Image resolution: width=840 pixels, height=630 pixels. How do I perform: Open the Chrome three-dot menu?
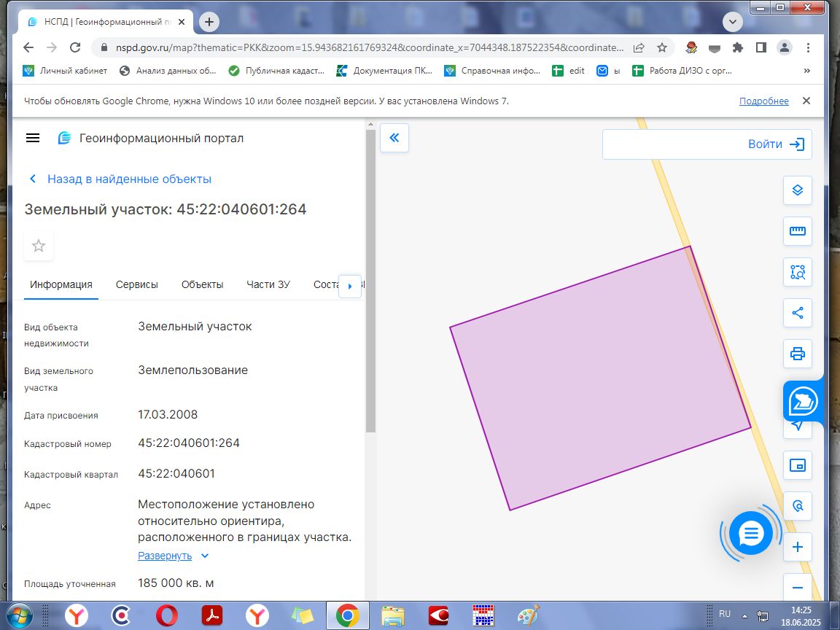click(808, 47)
